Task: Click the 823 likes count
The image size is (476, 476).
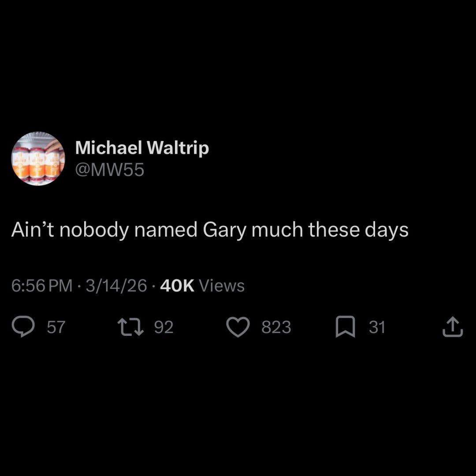Action: point(276,327)
